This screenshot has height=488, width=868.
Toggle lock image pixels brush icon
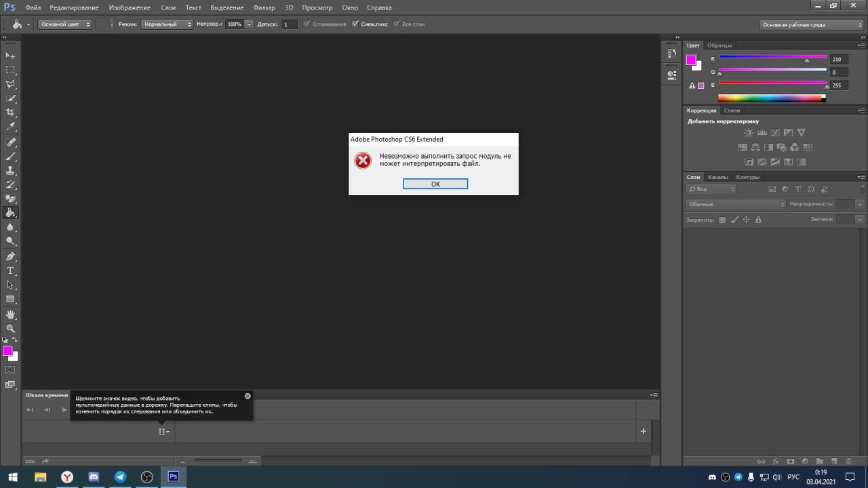click(734, 220)
